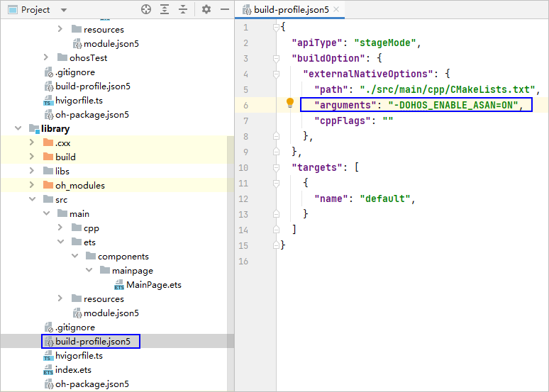
Task: Click the locate/select opened file target icon
Action: 146,9
